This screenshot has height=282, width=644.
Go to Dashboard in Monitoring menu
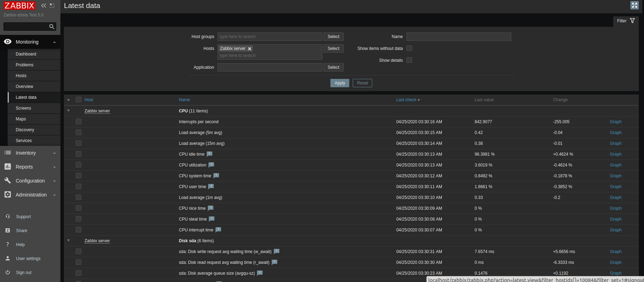[x=26, y=54]
